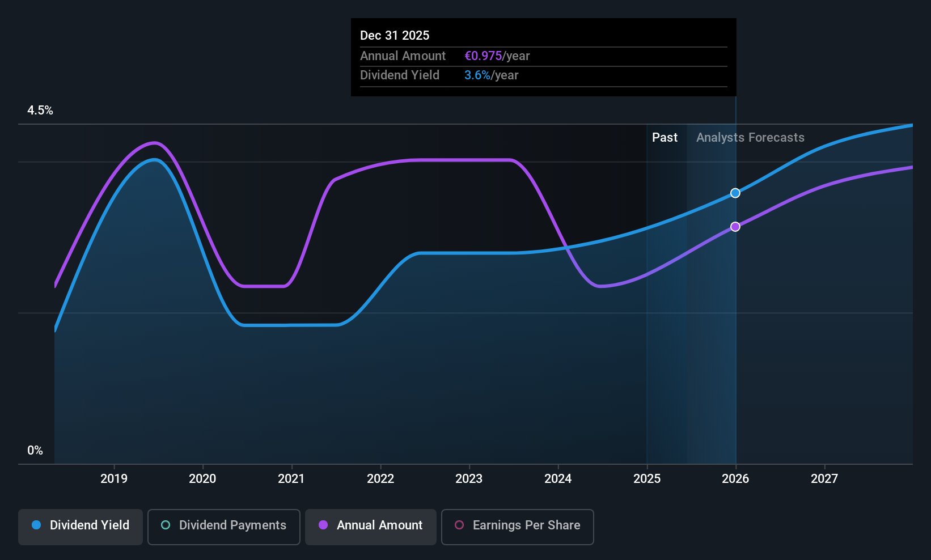
Task: Click the 2026 x-axis label
Action: coord(735,479)
